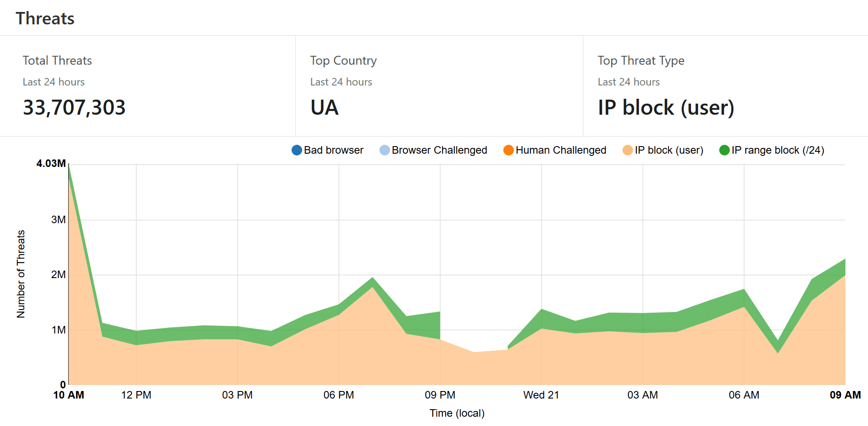Screen dimensions: 868x426
Task: Click the Human Challenged legend label
Action: (x=561, y=150)
